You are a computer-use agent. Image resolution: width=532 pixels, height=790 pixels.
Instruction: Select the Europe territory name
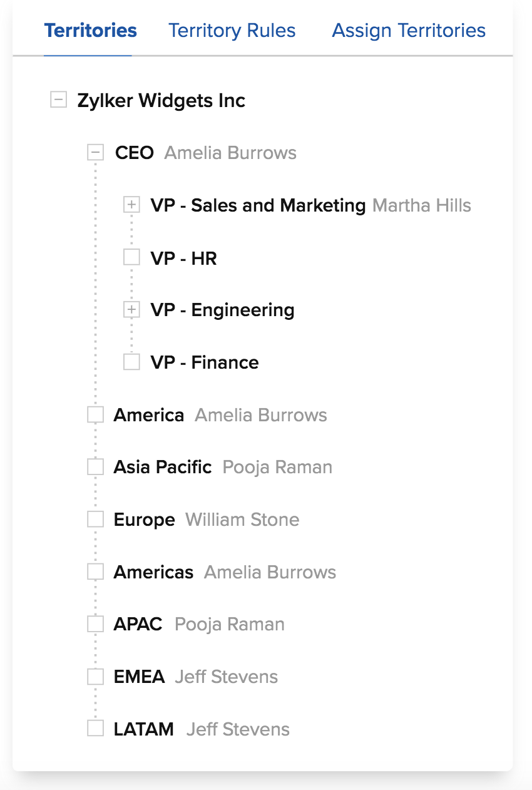coord(144,520)
